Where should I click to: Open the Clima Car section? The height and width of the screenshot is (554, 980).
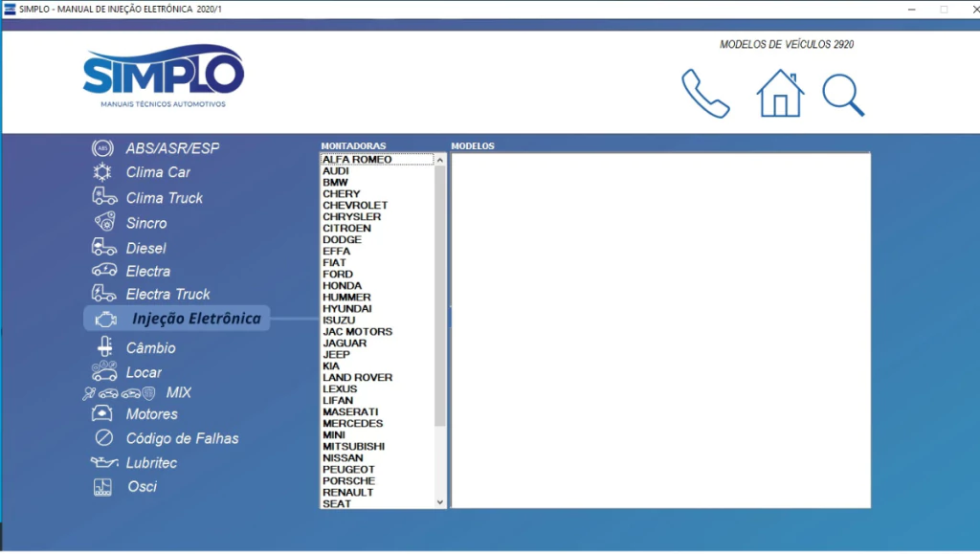click(158, 172)
